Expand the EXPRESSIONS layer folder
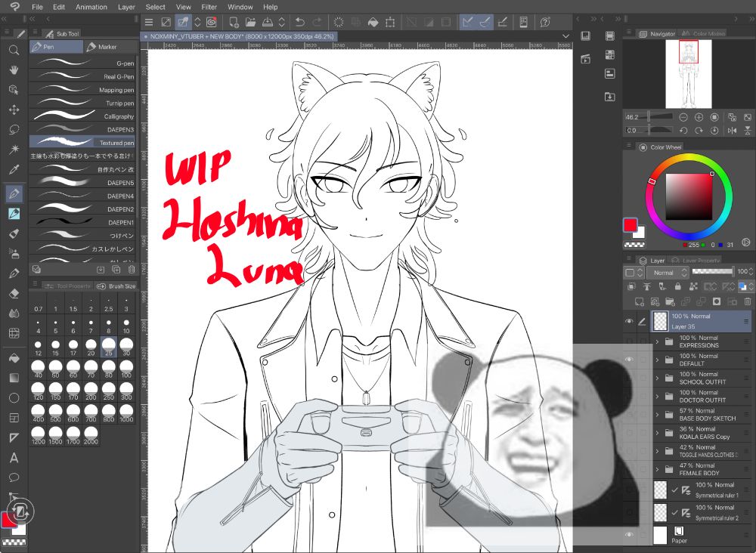This screenshot has width=756, height=553. tap(657, 341)
